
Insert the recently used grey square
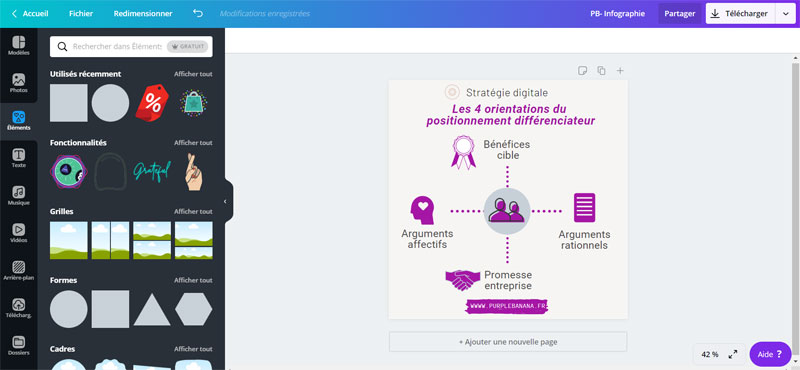point(68,103)
